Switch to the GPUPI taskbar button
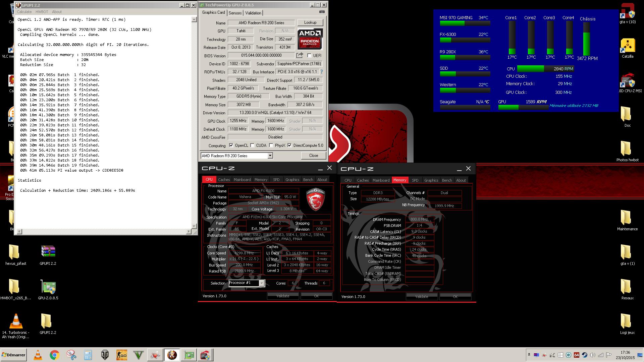 (x=172, y=355)
